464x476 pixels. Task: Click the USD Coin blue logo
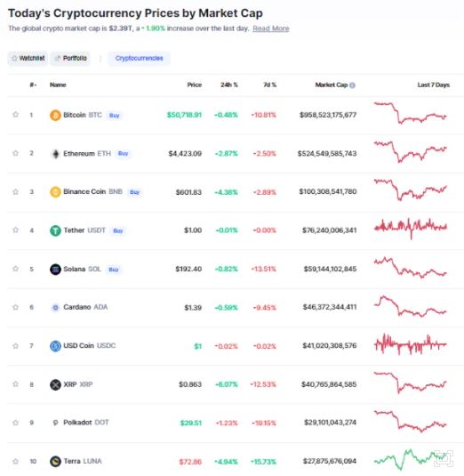coord(55,346)
